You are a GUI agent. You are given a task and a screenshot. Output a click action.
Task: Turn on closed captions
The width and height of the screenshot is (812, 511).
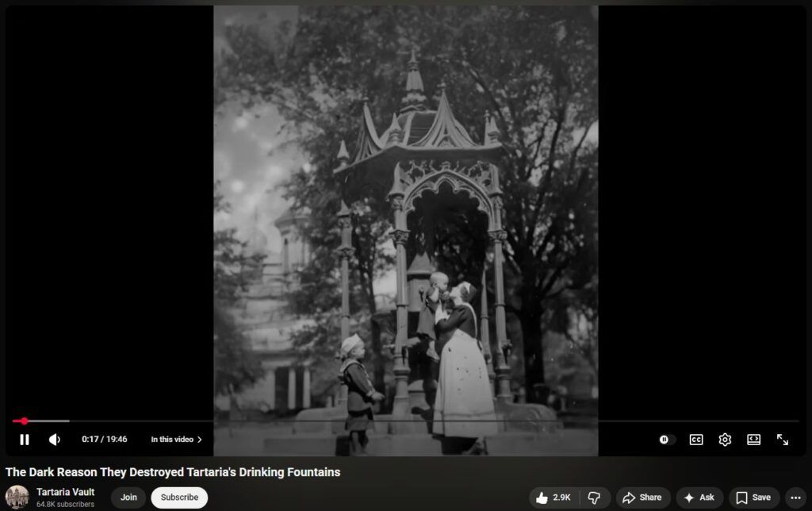(695, 440)
